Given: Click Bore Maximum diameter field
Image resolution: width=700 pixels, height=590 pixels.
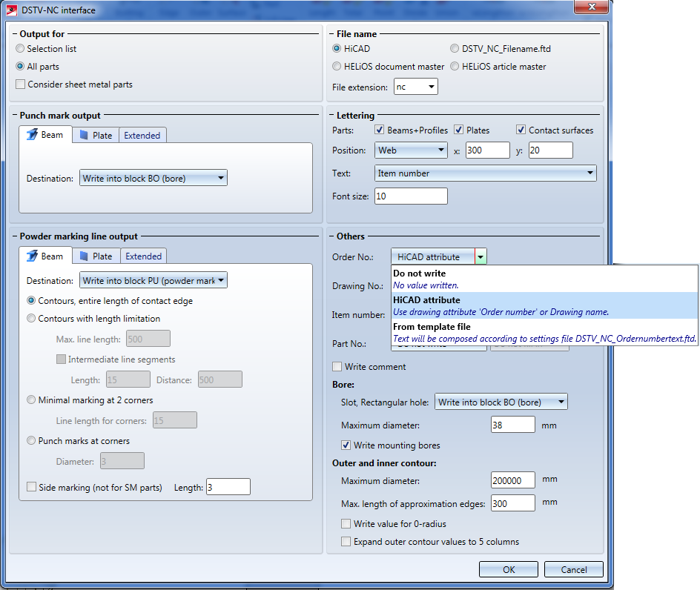Looking at the screenshot, I should coord(513,425).
